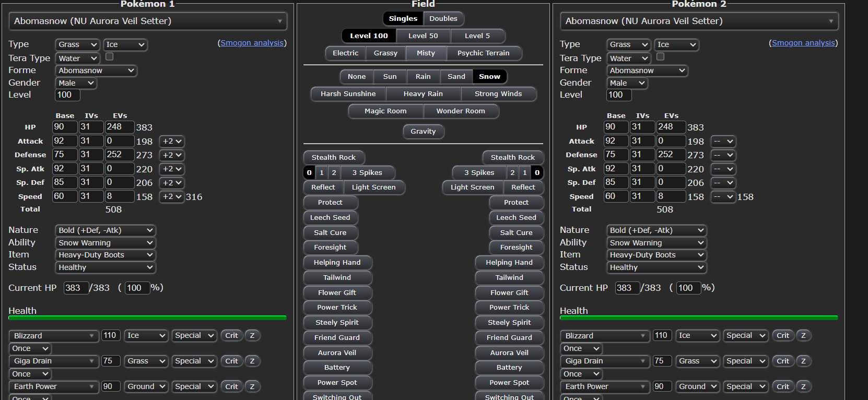Enable the Tera Type checkbox for Pokémon 2
This screenshot has height=400, width=868.
(x=660, y=56)
